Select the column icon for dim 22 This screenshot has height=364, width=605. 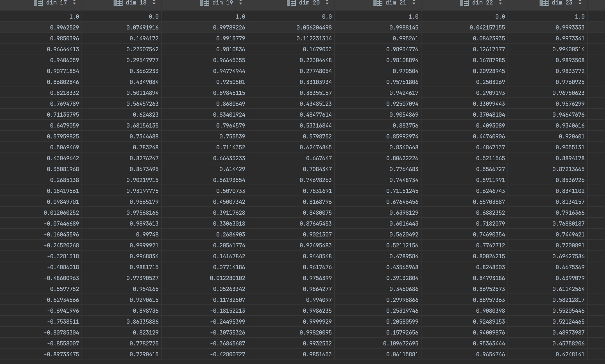click(464, 3)
